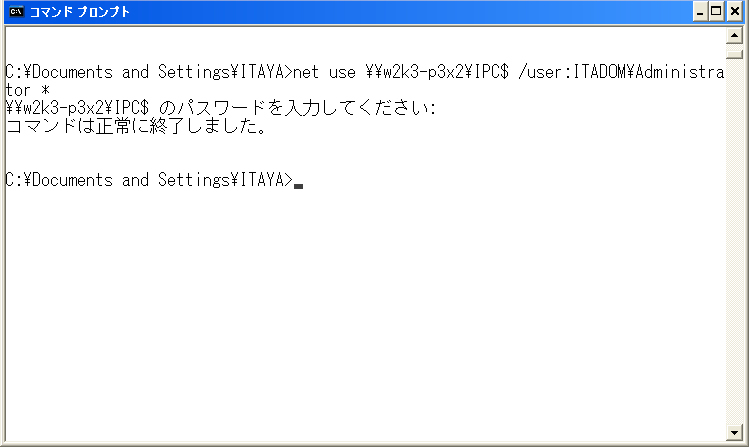Click the vertical scrollbar thumb
749x447 pixels.
pos(734,52)
